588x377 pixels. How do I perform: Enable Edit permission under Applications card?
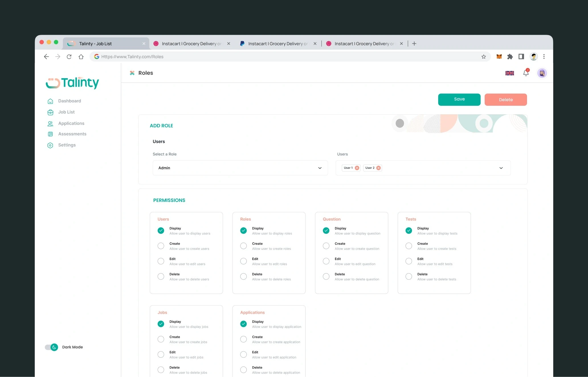243,354
